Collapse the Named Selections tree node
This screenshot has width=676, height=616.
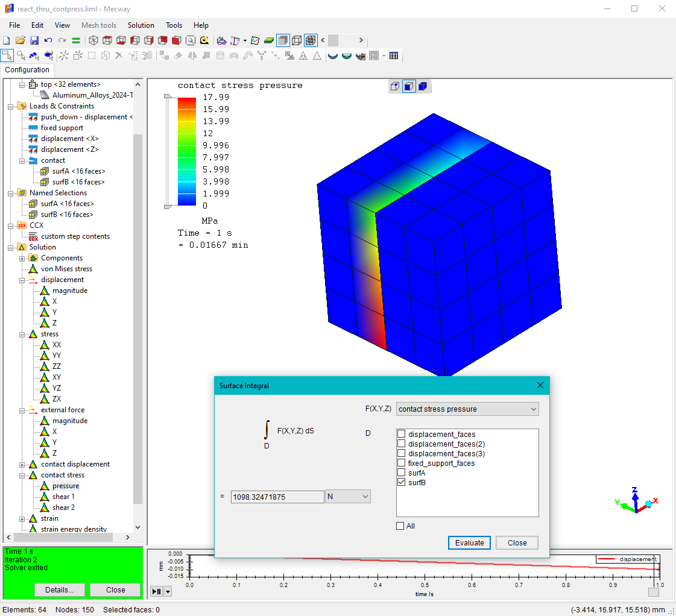[10, 193]
